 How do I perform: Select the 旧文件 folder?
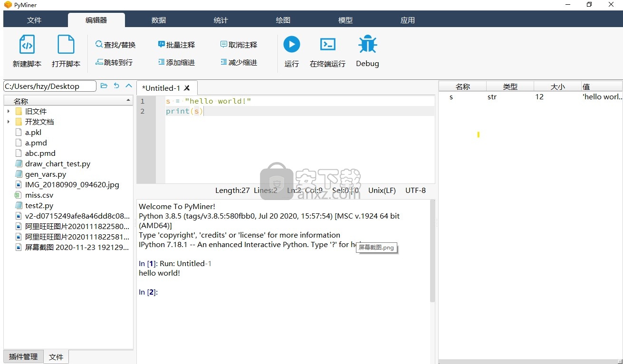coord(36,111)
